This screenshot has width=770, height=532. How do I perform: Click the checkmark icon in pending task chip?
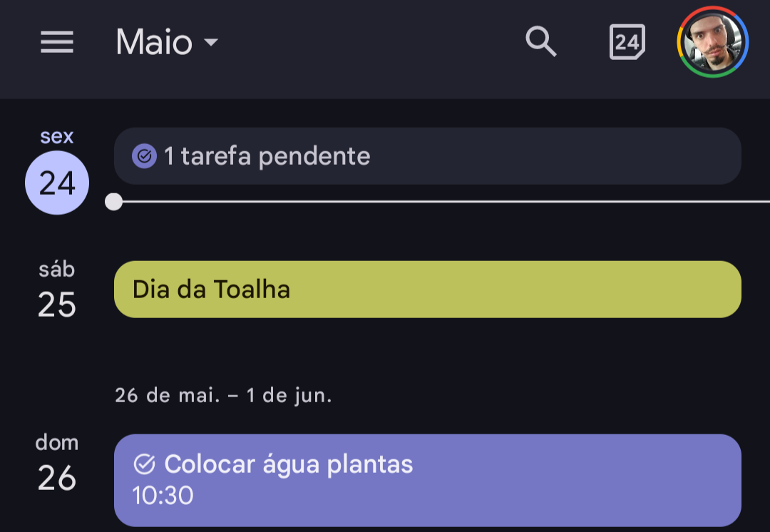pyautogui.click(x=144, y=156)
